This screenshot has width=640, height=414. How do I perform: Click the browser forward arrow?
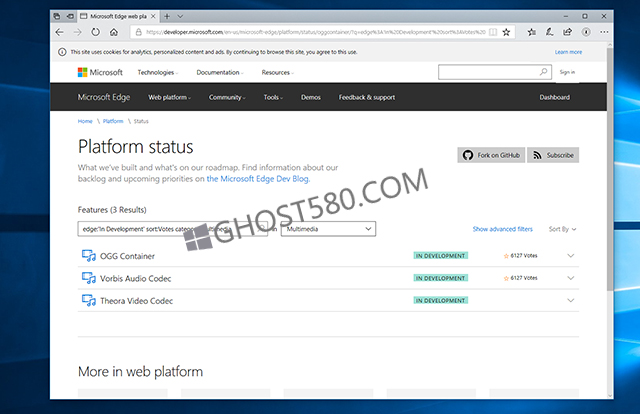(78, 32)
